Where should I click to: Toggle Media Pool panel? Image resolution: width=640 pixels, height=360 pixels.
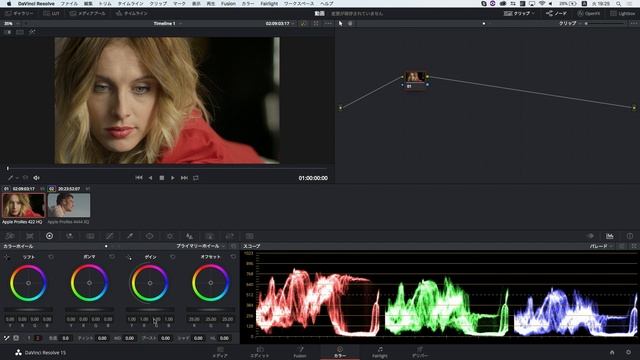tap(87, 13)
